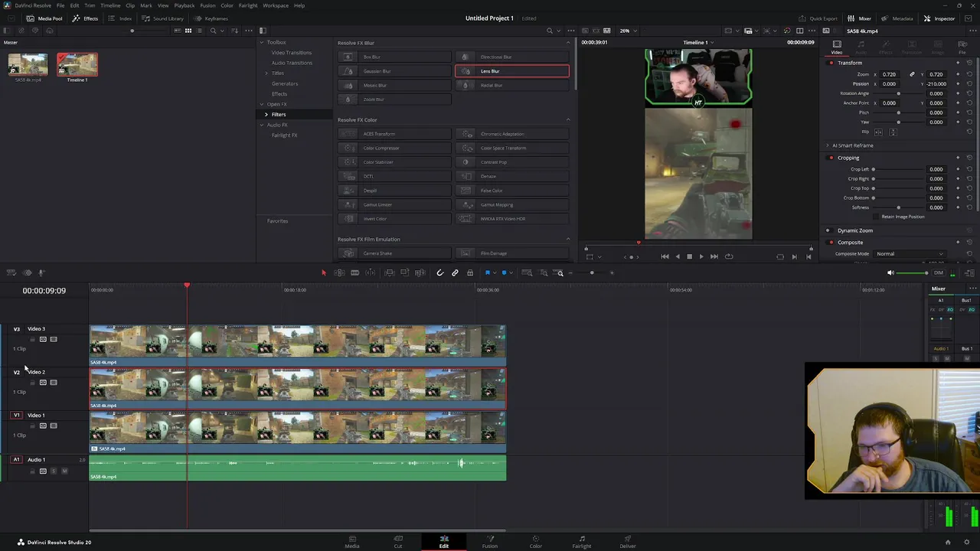Screen dimensions: 980x551
Task: Open the Composite Mode dropdown
Action: click(x=910, y=253)
